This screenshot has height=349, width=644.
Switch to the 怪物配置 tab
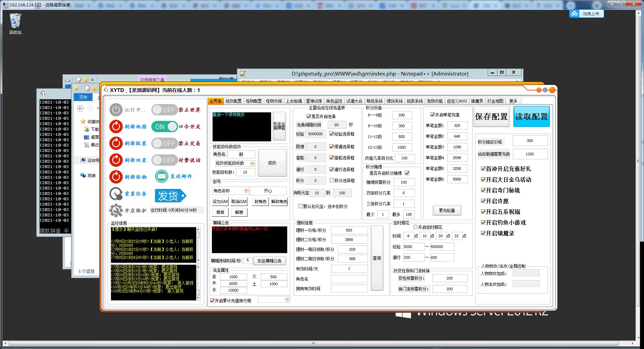[x=254, y=101]
